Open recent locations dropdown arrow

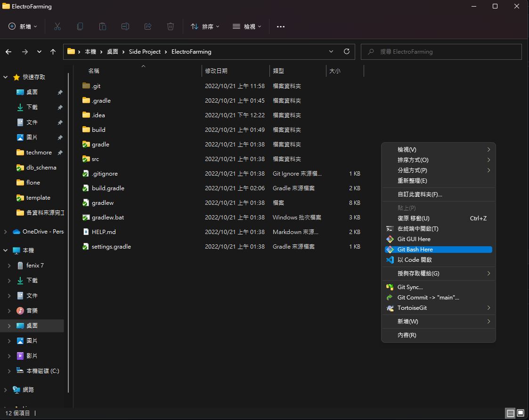click(x=39, y=52)
